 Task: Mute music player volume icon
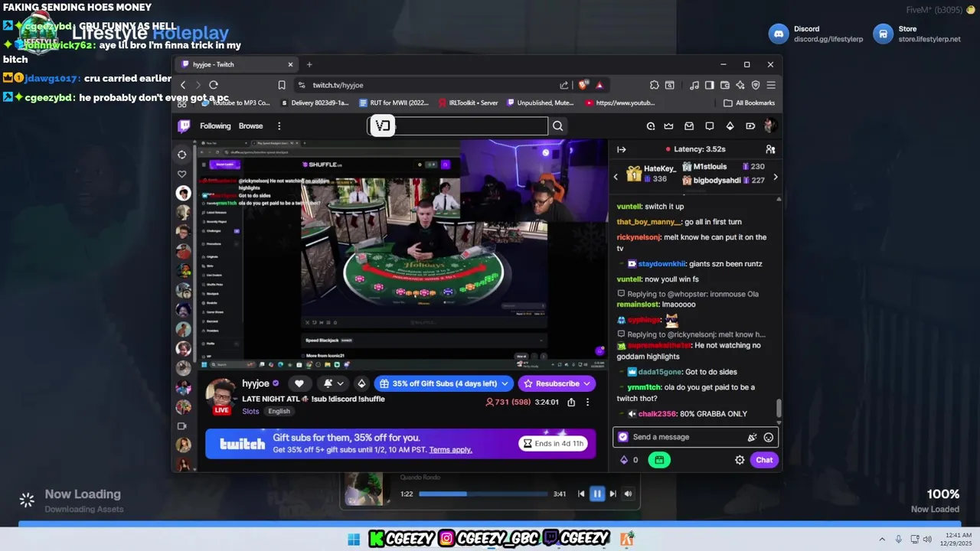pyautogui.click(x=628, y=494)
